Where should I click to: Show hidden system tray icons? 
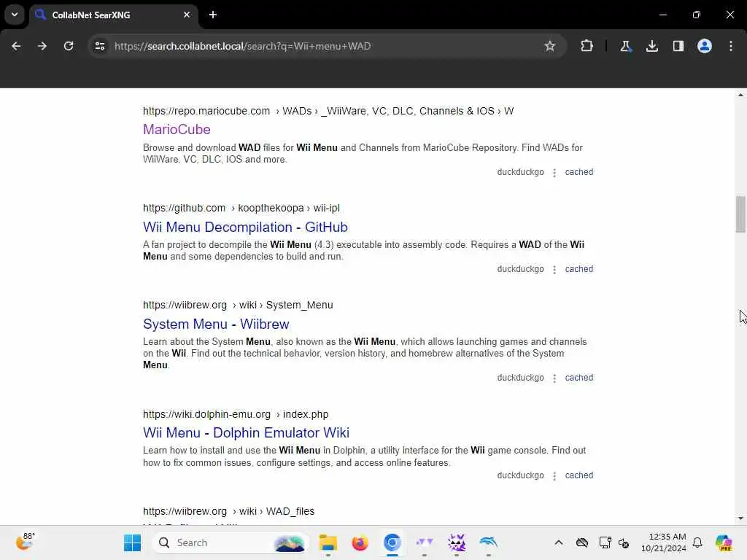pos(558,542)
